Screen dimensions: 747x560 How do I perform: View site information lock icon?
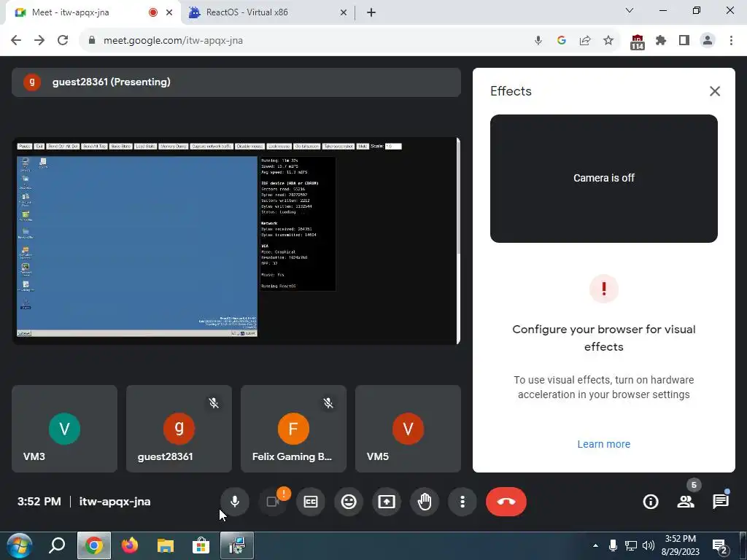pos(92,41)
